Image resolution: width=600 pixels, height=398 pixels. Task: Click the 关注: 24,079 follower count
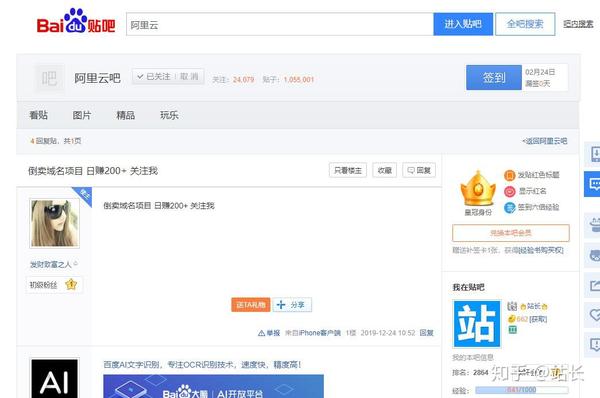point(233,80)
